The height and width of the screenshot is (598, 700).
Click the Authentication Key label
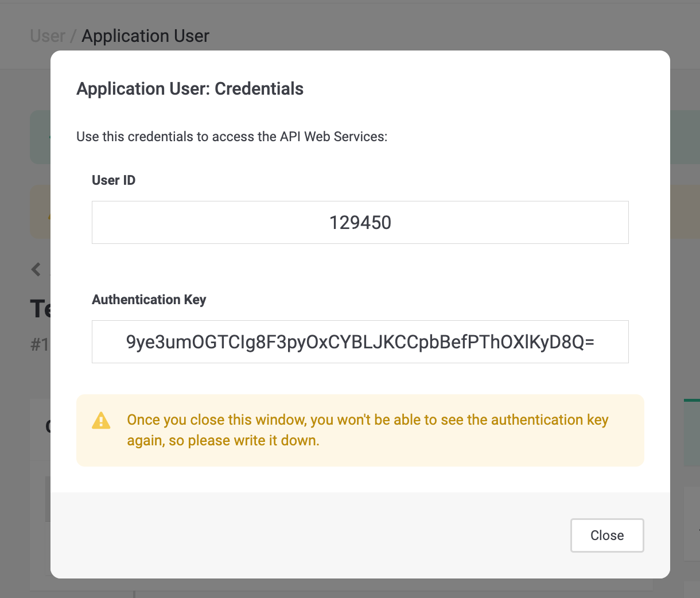(x=149, y=300)
